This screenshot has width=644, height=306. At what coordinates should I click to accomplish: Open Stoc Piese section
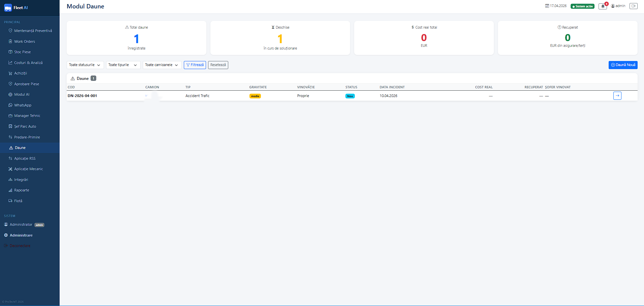tap(30, 52)
